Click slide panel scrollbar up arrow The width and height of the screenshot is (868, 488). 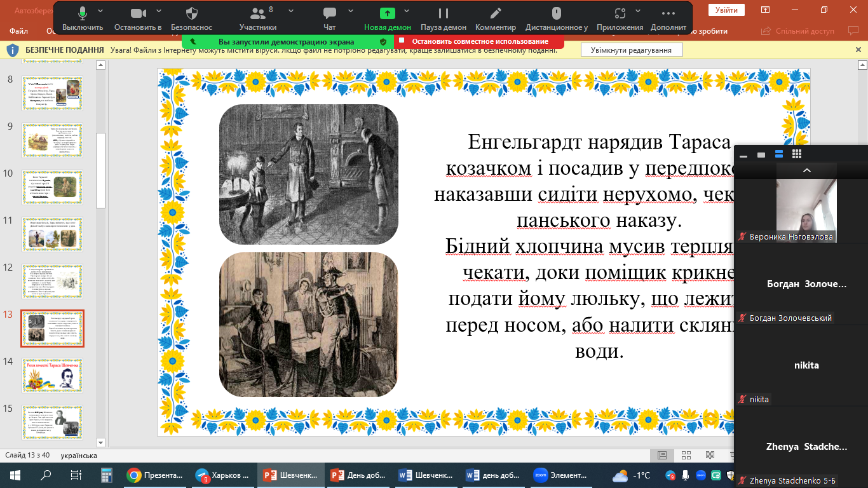(x=100, y=65)
